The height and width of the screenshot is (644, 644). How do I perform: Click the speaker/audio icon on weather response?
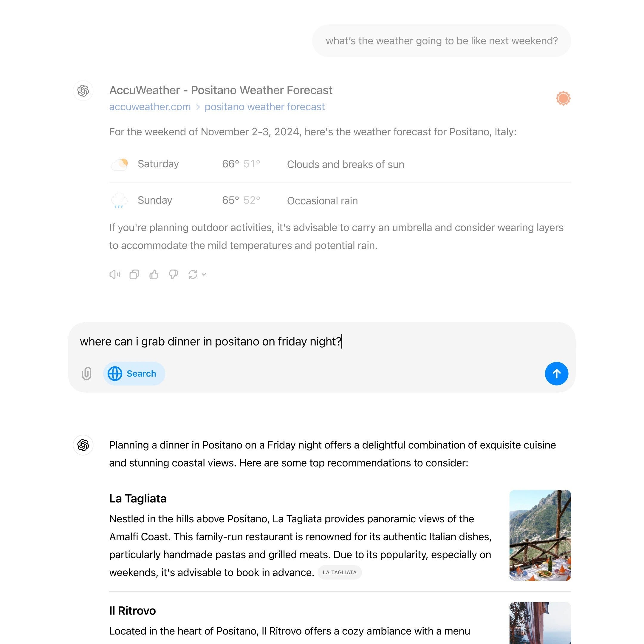pyautogui.click(x=115, y=274)
